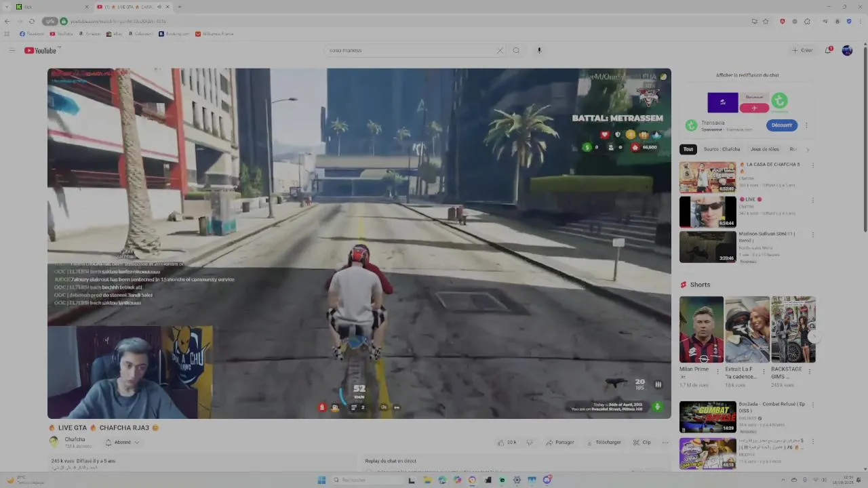Image resolution: width=868 pixels, height=488 pixels.
Task: Open Transavia ad options menu
Action: 806,125
